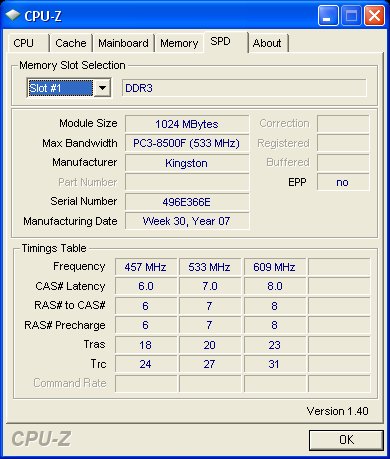Close the CPU-Z window
The width and height of the screenshot is (390, 459).
pyautogui.click(x=374, y=16)
